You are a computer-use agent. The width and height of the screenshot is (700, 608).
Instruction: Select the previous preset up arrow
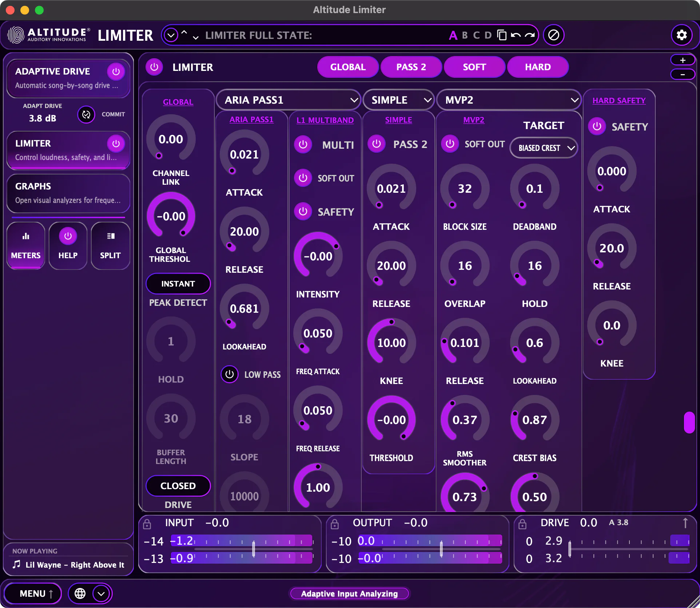click(184, 32)
